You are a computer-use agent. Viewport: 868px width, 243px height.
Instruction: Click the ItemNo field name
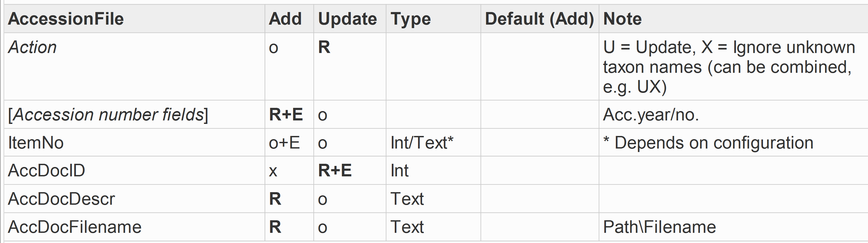pos(36,143)
